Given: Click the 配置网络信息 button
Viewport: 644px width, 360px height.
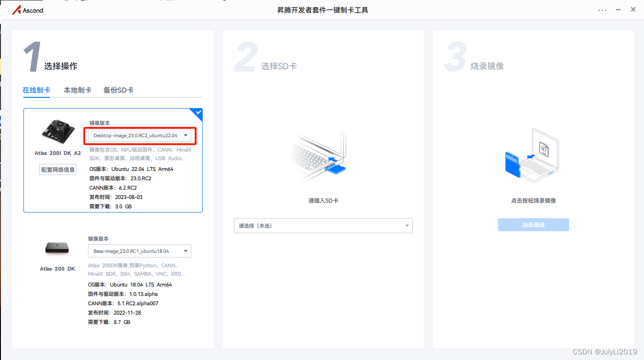Looking at the screenshot, I should pos(58,169).
